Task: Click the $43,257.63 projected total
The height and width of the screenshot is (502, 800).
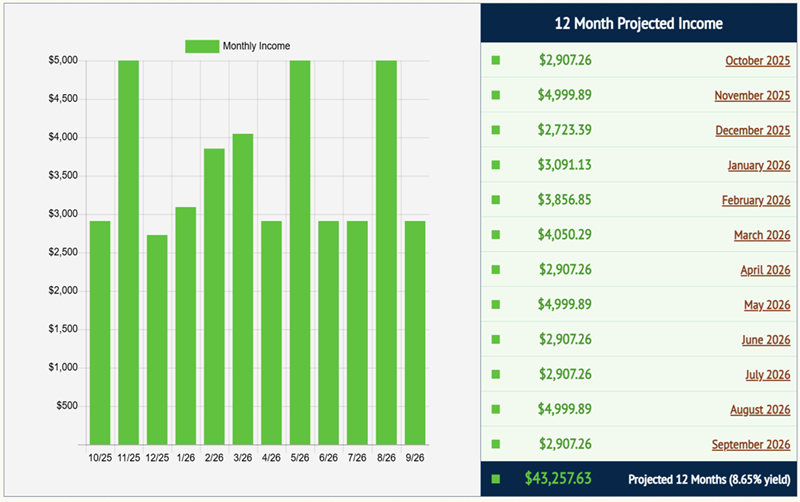Action: pos(558,479)
